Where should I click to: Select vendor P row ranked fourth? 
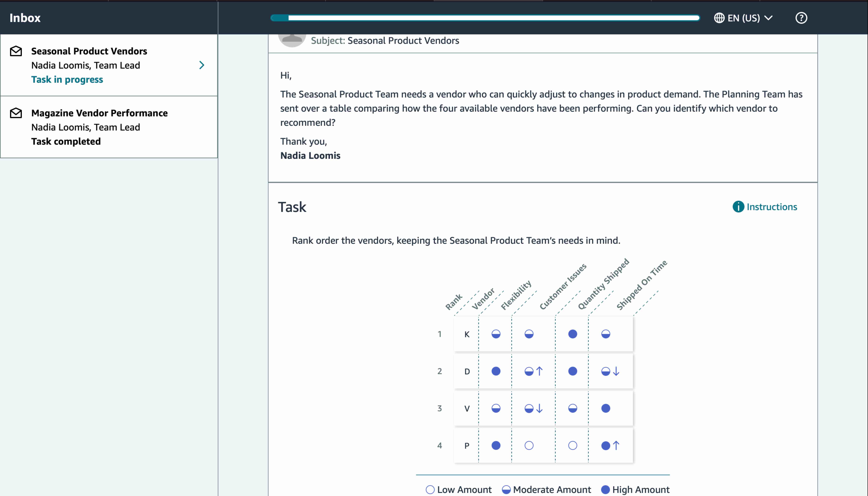(x=467, y=446)
